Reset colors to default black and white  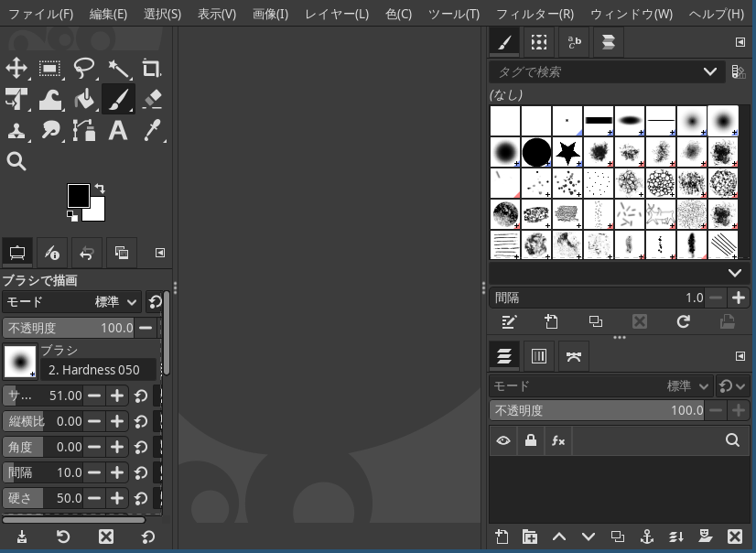(x=71, y=216)
